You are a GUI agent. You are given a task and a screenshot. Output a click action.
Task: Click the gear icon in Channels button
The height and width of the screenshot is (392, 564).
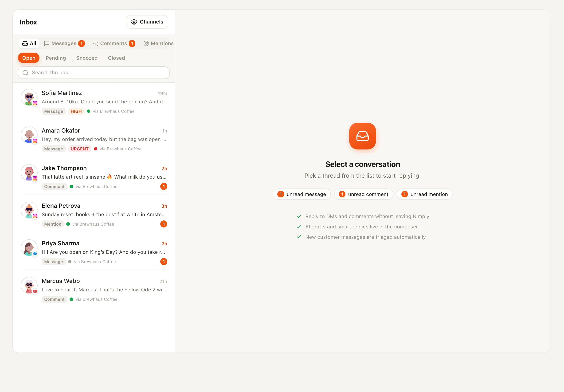point(134,22)
